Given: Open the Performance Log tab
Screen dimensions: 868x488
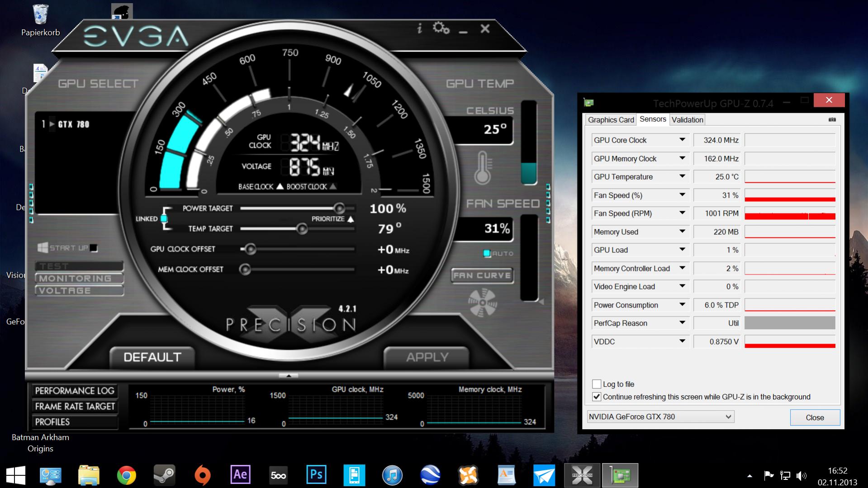Looking at the screenshot, I should pos(75,391).
